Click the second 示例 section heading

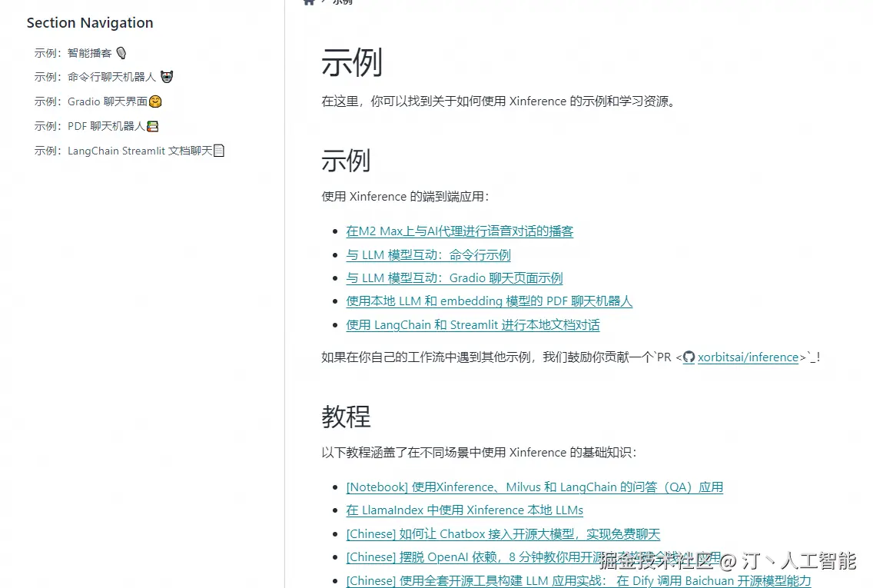(x=346, y=161)
